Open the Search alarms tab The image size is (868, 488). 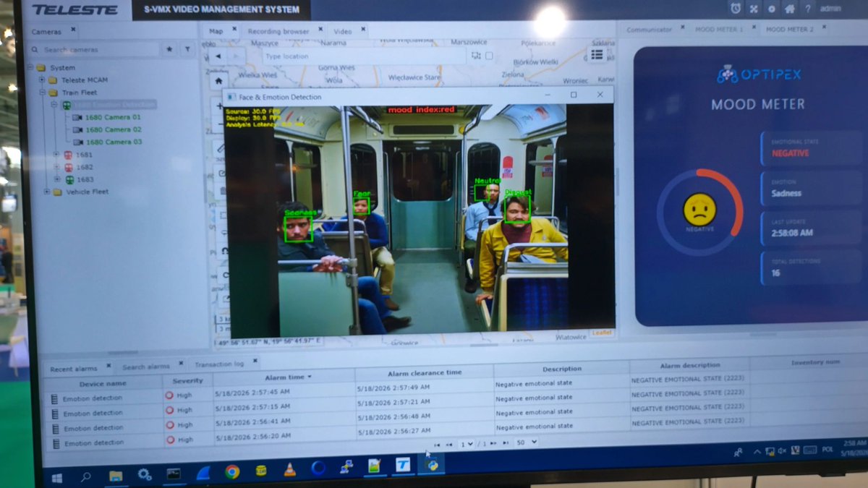pos(145,367)
